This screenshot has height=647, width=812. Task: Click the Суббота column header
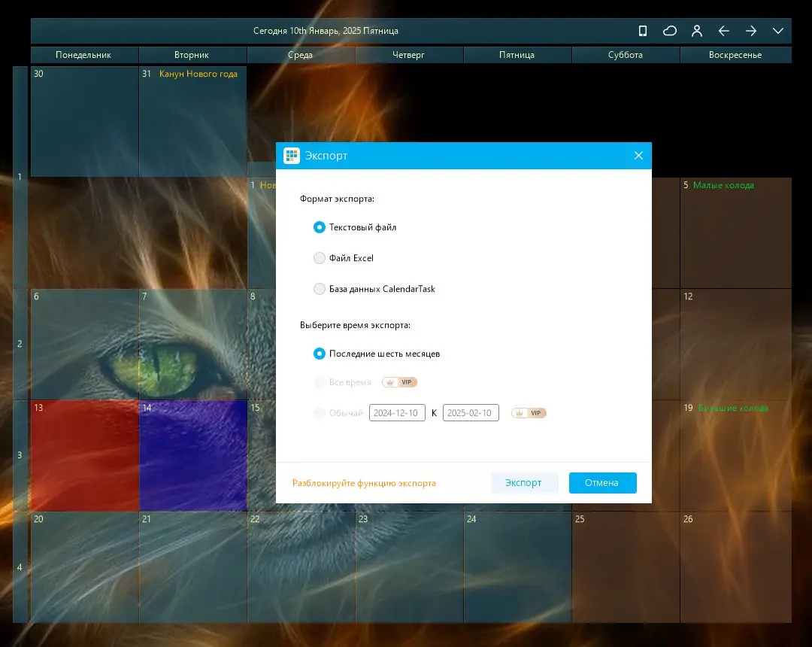(x=625, y=54)
